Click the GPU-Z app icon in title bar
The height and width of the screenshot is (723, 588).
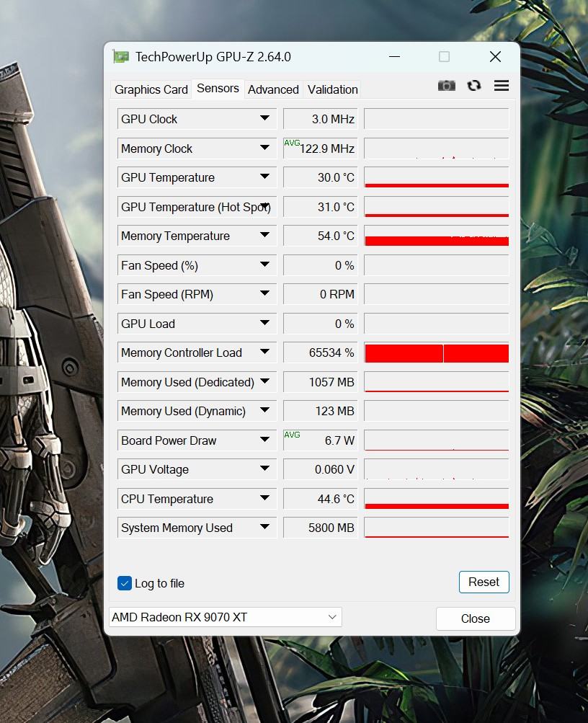[x=121, y=57]
